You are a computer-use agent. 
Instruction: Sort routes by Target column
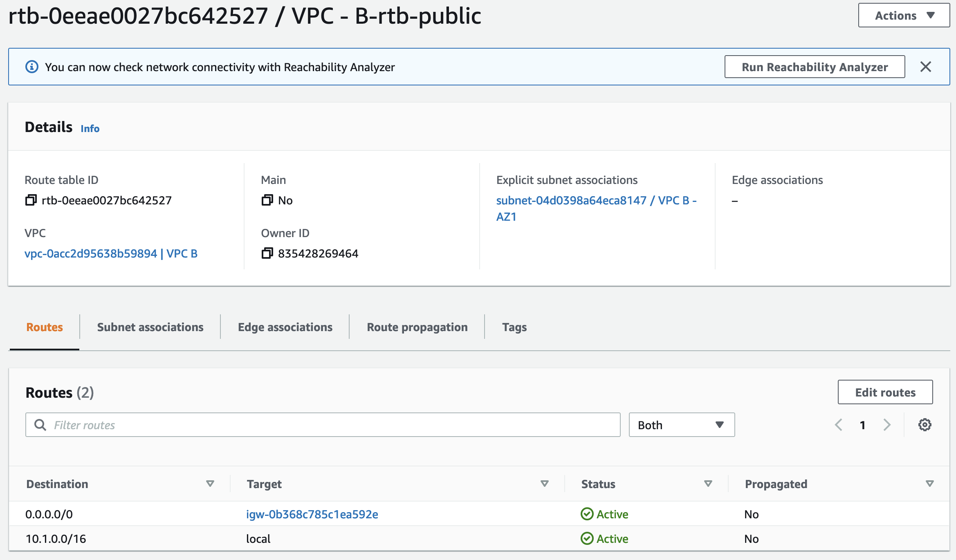click(544, 484)
